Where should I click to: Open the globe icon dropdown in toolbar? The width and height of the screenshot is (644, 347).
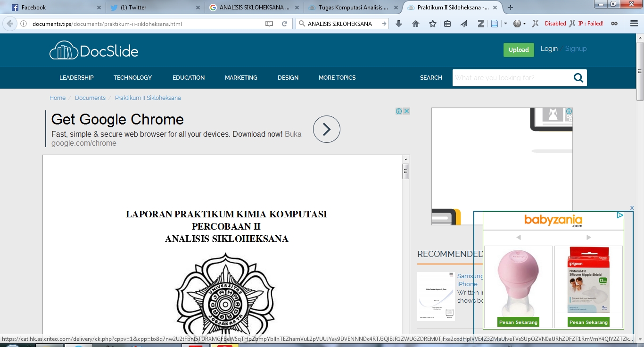click(x=518, y=24)
